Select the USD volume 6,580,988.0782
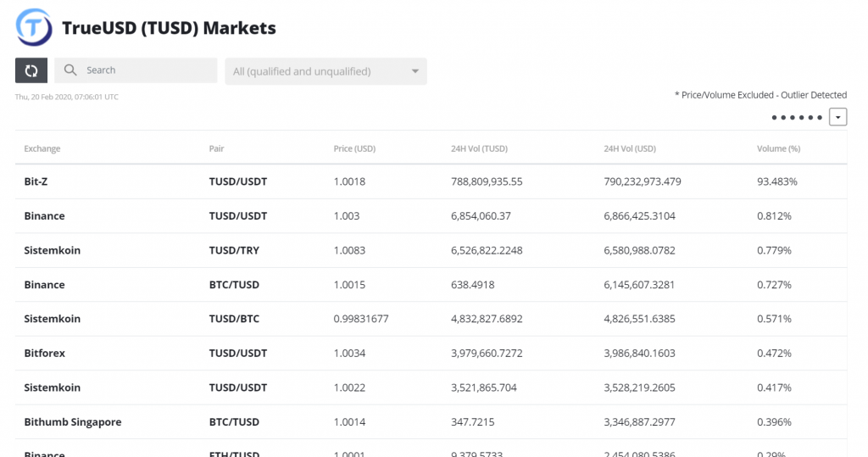This screenshot has height=457, width=868. pyautogui.click(x=639, y=250)
